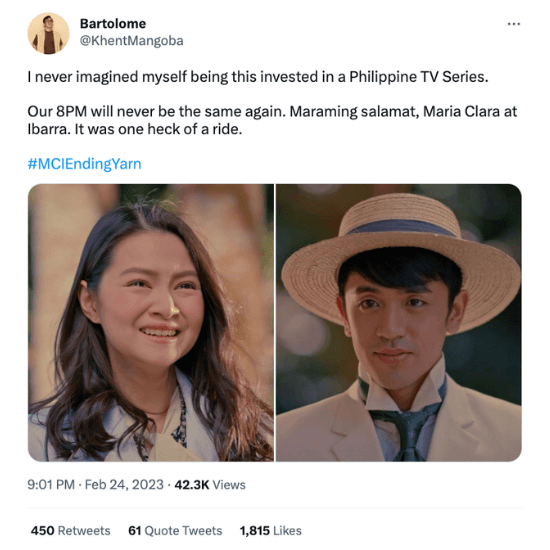The image size is (550, 550).
Task: Open the #MCIEndingYarn hashtag
Action: pos(85,164)
